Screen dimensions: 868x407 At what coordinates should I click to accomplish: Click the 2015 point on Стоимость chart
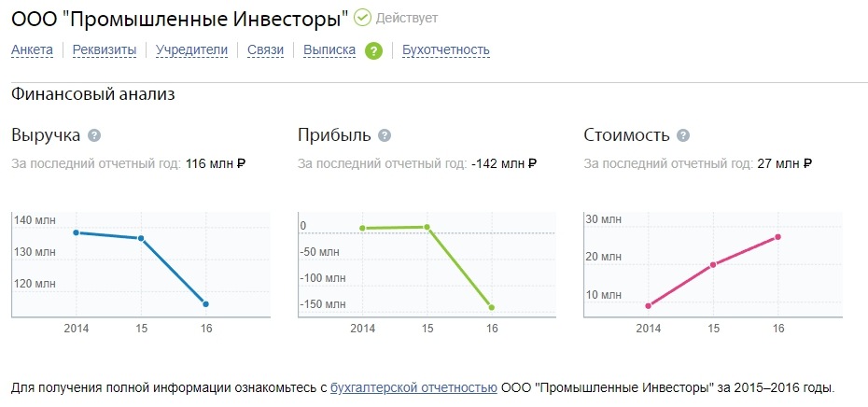coord(713,265)
